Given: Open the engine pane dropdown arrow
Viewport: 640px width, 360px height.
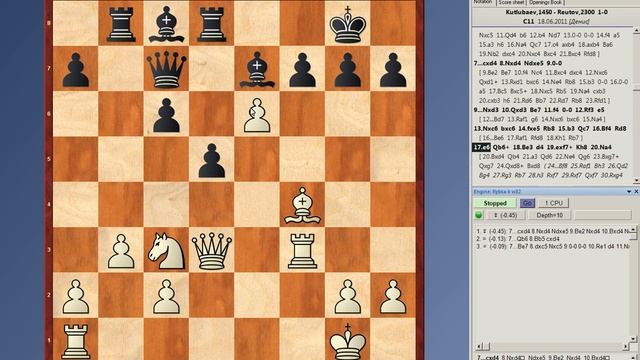Looking at the screenshot, I should coord(629,191).
